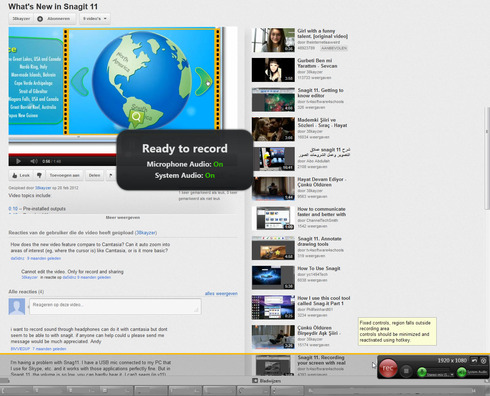The height and width of the screenshot is (396, 490).
Task: Open Snagit 11. Annotate drawing tools thumbnail
Action: tap(273, 248)
